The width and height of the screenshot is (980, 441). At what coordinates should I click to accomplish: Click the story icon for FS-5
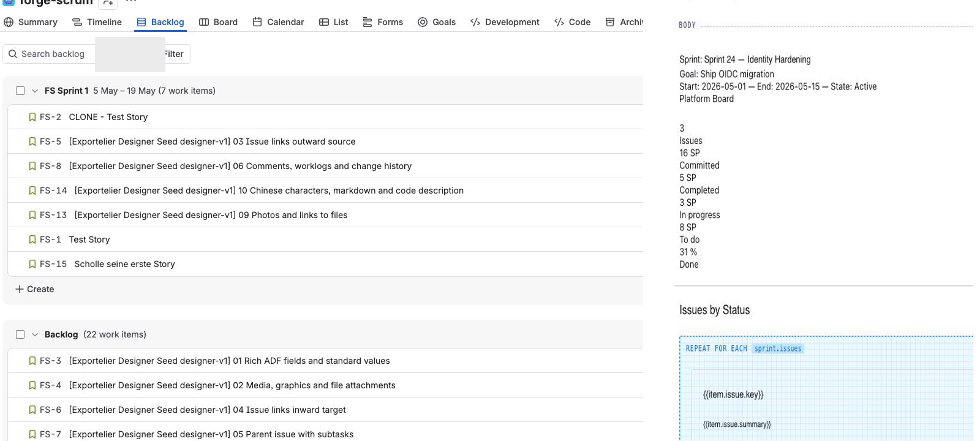point(32,141)
